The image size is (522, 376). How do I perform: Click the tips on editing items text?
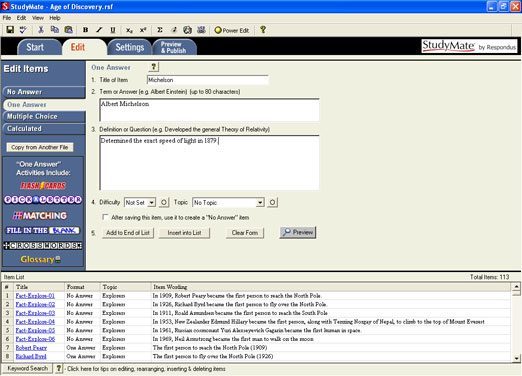pyautogui.click(x=146, y=369)
